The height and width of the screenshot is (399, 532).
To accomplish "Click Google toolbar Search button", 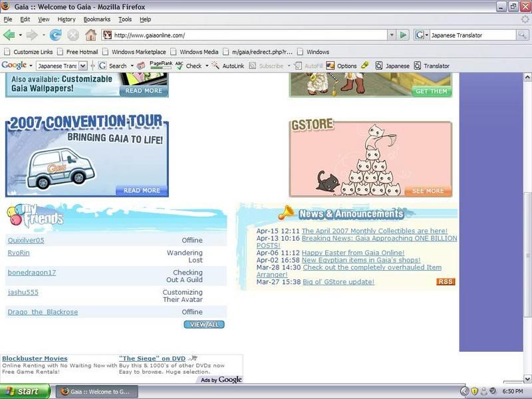I will click(113, 66).
